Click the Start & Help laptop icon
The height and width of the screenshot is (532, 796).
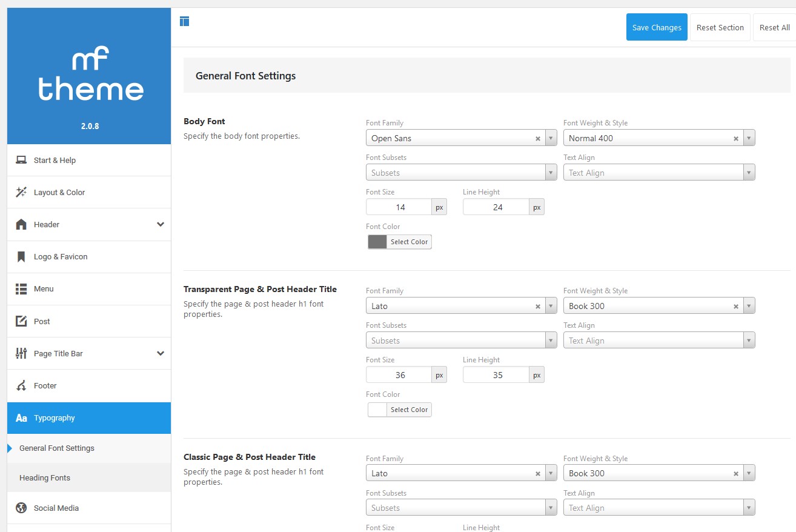[x=21, y=160]
